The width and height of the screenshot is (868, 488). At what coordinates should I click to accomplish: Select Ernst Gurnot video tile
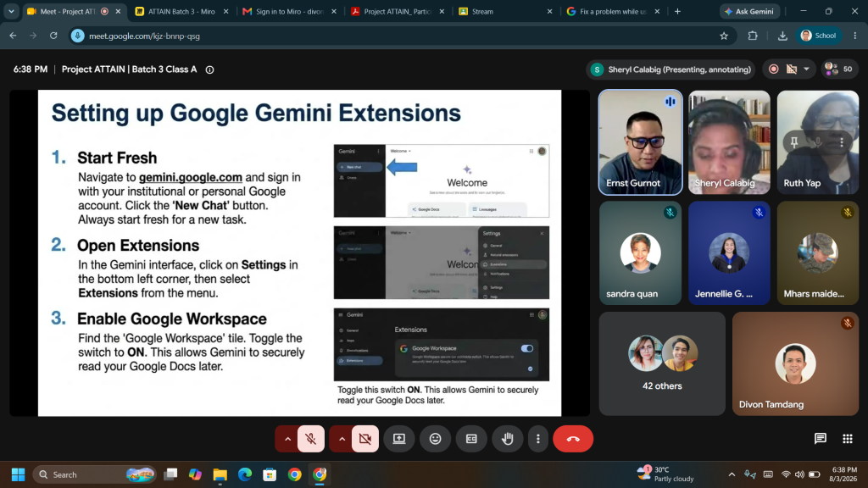641,142
